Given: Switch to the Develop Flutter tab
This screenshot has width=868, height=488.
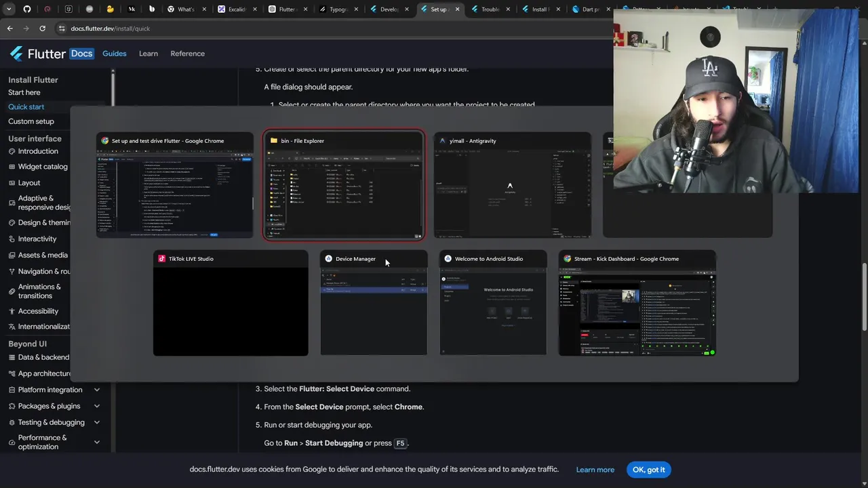Looking at the screenshot, I should pos(388,9).
